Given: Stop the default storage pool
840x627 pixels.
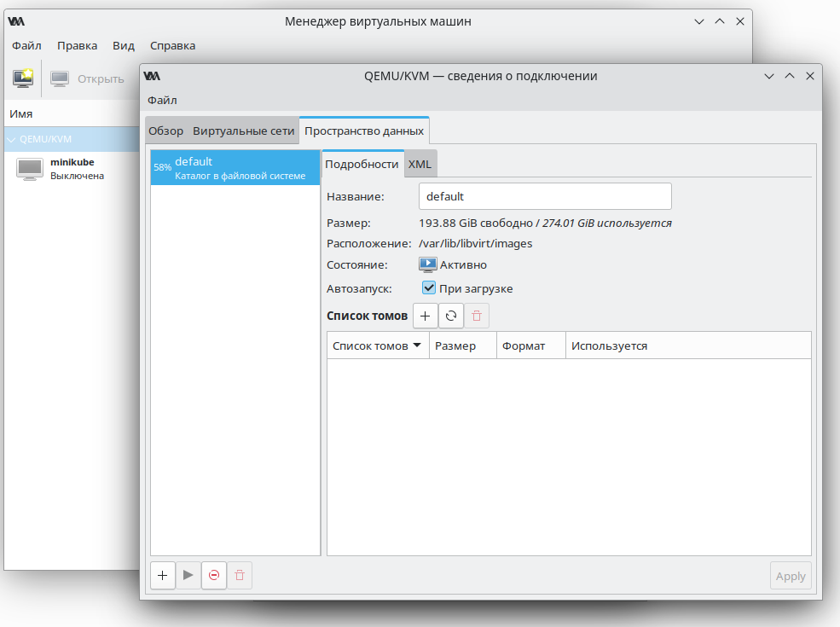Looking at the screenshot, I should click(214, 576).
